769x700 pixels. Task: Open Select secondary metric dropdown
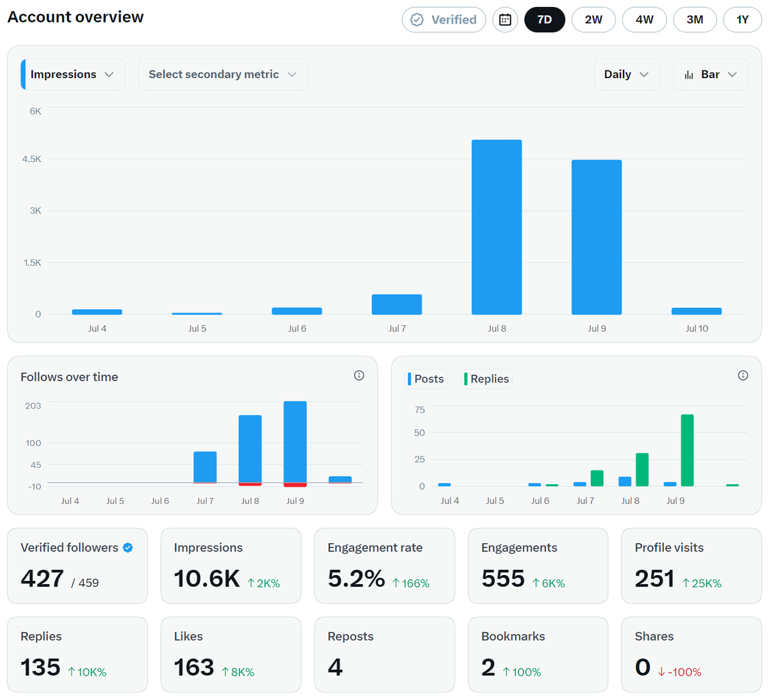click(223, 74)
